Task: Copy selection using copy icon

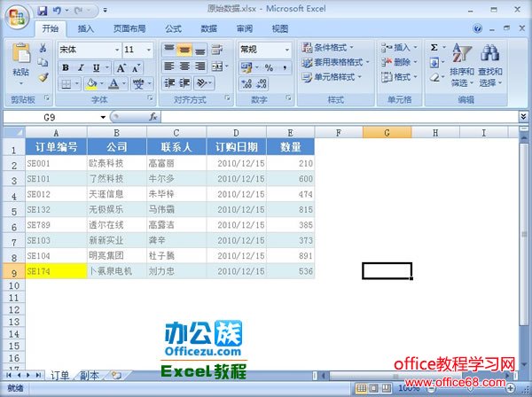Action: click(x=43, y=62)
